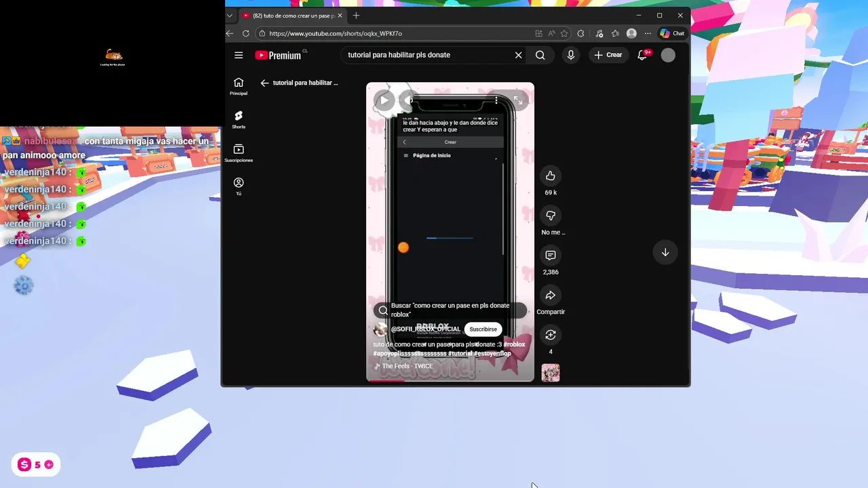Start voice search with the microphone icon
Image resolution: width=868 pixels, height=488 pixels.
pyautogui.click(x=571, y=55)
